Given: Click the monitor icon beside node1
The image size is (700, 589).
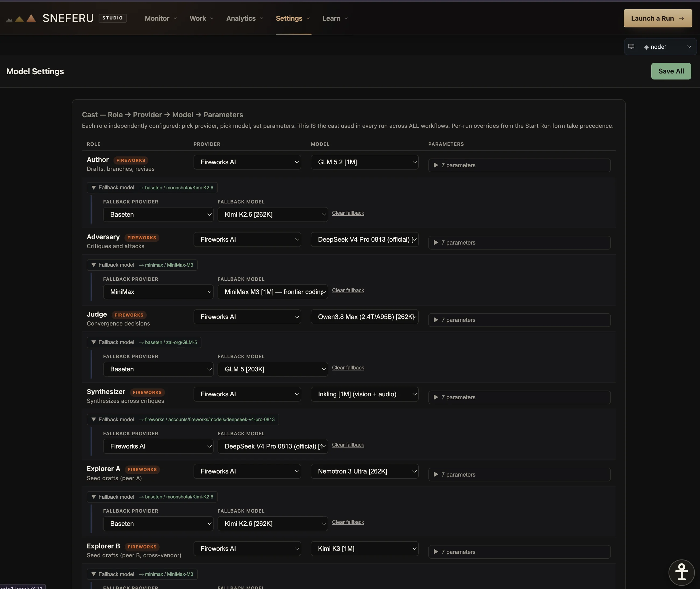Looking at the screenshot, I should pyautogui.click(x=631, y=47).
